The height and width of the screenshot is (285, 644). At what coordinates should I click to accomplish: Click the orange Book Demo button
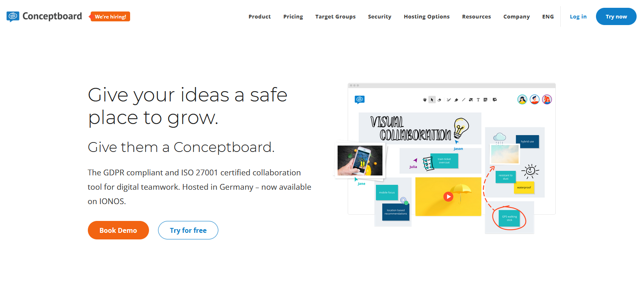tap(118, 230)
